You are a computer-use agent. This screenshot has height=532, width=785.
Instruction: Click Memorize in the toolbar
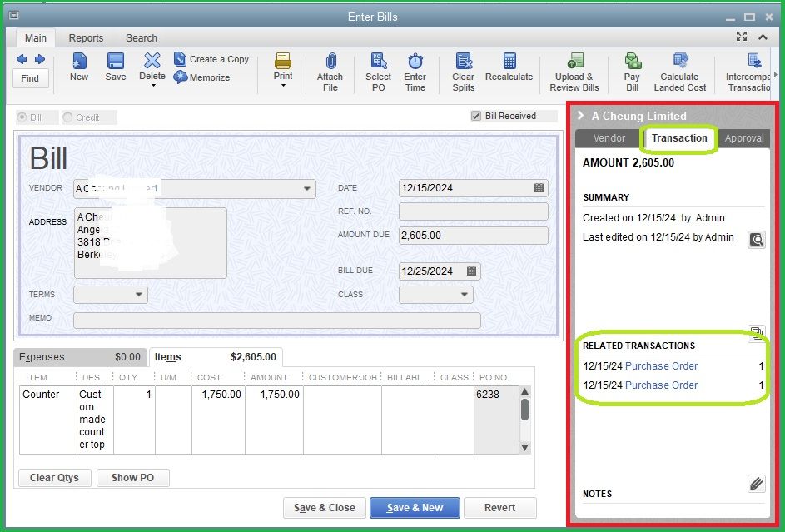tap(201, 77)
